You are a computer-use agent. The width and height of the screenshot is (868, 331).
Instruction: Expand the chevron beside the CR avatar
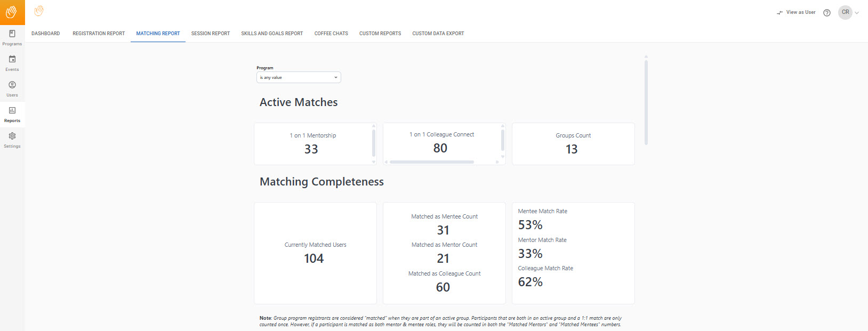857,13
